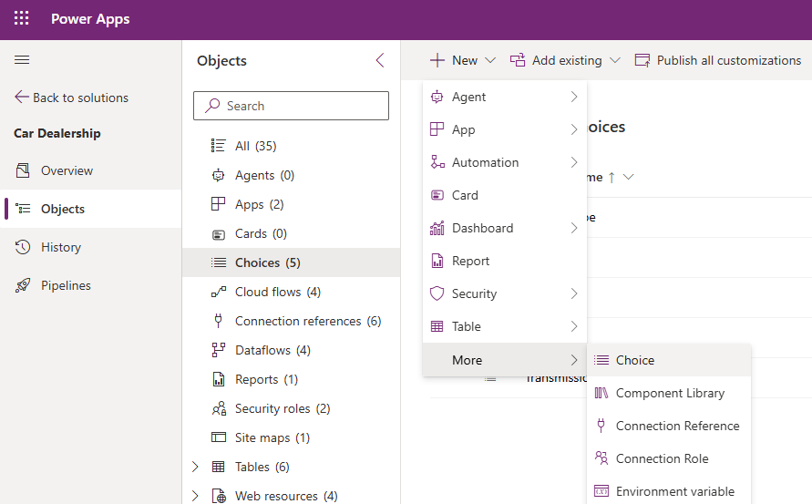Viewport: 812px width, 504px height.
Task: Click the Security shield icon in menu
Action: click(x=437, y=293)
